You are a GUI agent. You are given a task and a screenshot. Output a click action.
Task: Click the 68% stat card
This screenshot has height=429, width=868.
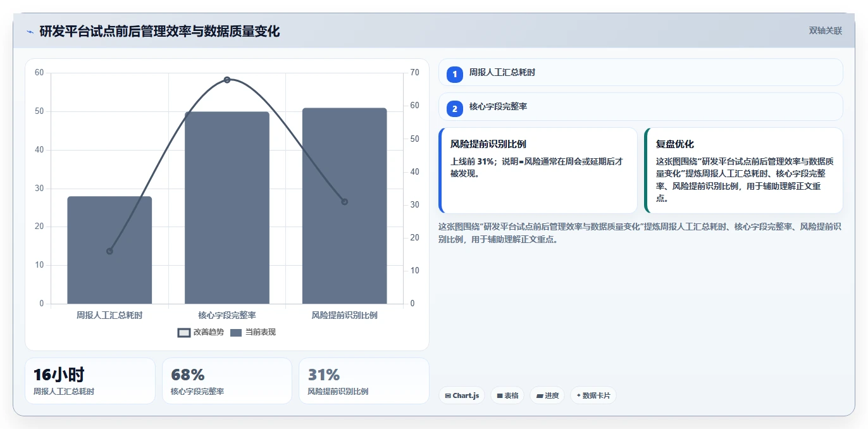point(227,381)
